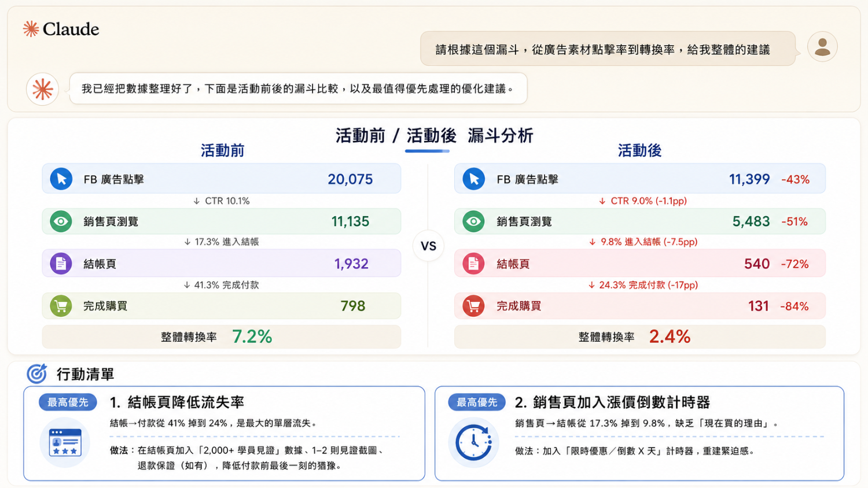Click the -84% change indicator
Image resolution: width=868 pixels, height=488 pixels.
pyautogui.click(x=795, y=306)
